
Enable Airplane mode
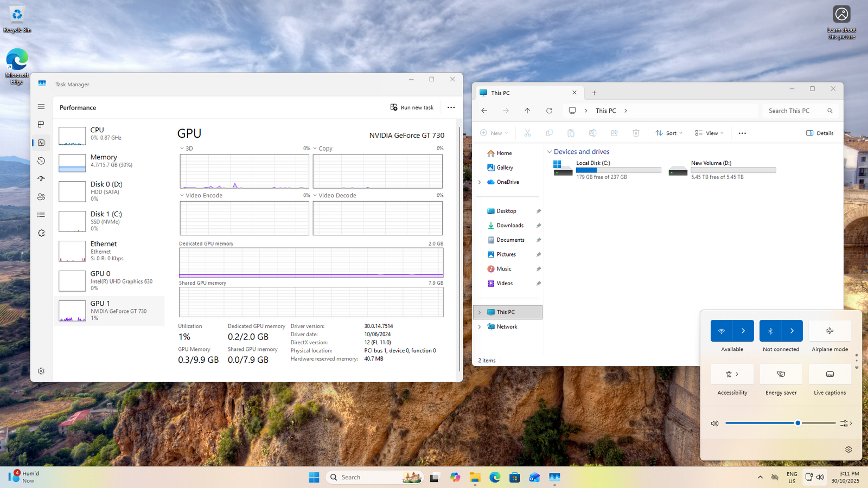pos(829,331)
